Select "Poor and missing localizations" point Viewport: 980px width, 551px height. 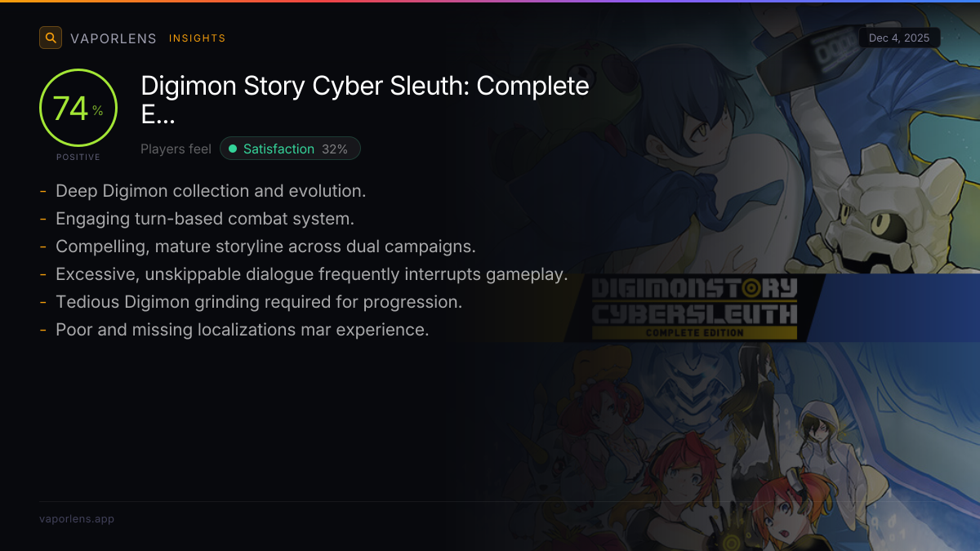(242, 330)
